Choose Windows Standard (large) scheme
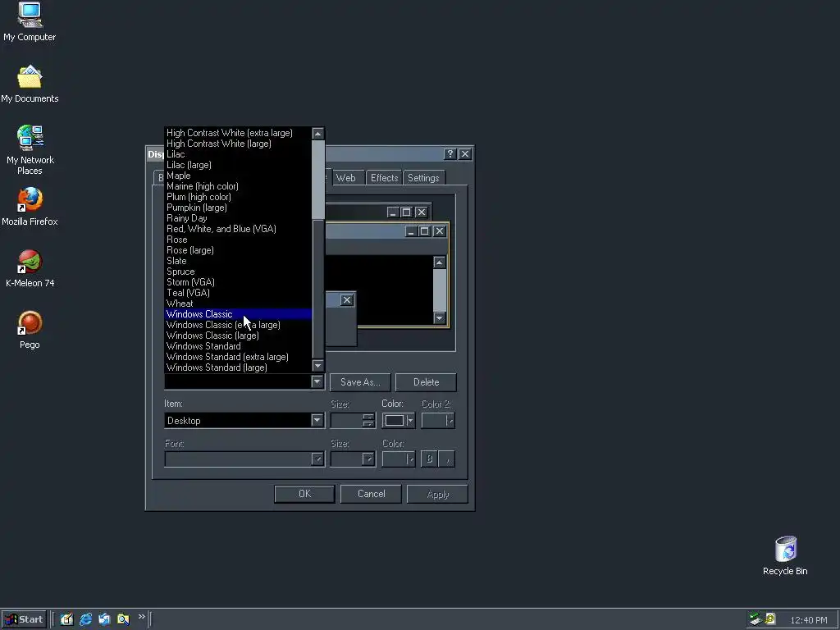Image resolution: width=840 pixels, height=630 pixels. 238,367
